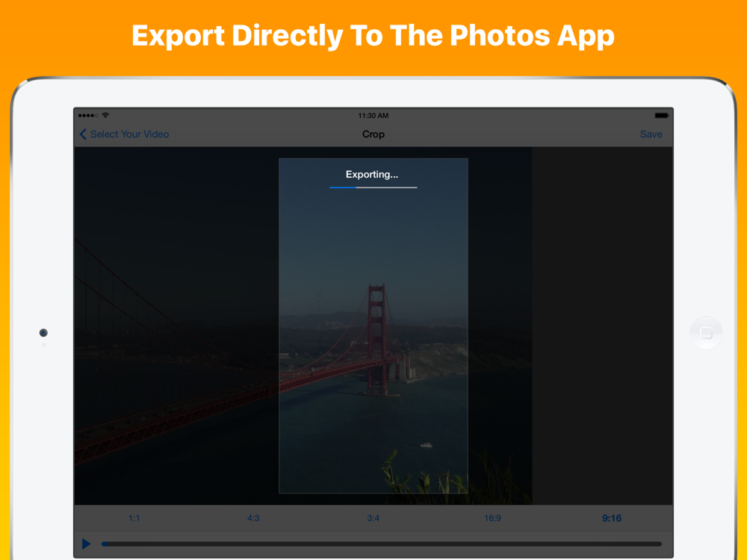Tap the iPad home button
Viewport: 747px width, 560px height.
click(x=706, y=333)
